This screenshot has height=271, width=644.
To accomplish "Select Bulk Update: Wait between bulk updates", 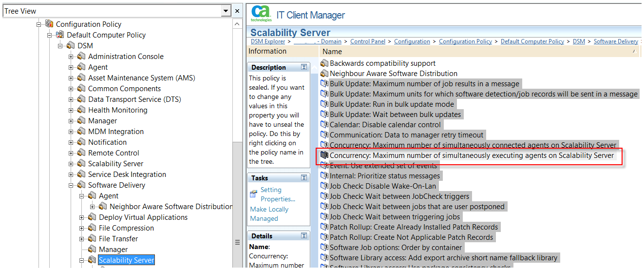I will point(395,115).
